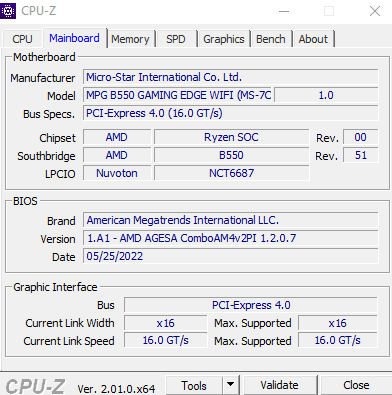The width and height of the screenshot is (392, 395).
Task: Open the Memory tab
Action: 131,39
